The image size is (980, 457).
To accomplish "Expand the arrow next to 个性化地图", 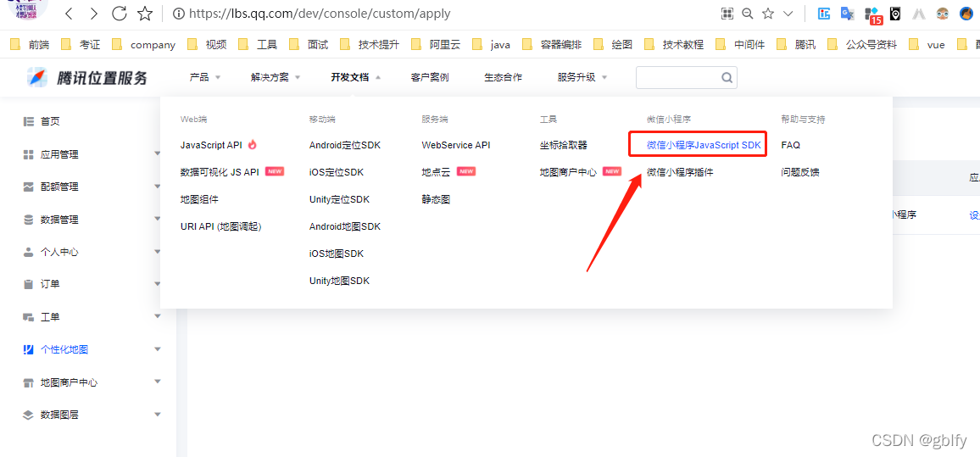I will point(158,348).
